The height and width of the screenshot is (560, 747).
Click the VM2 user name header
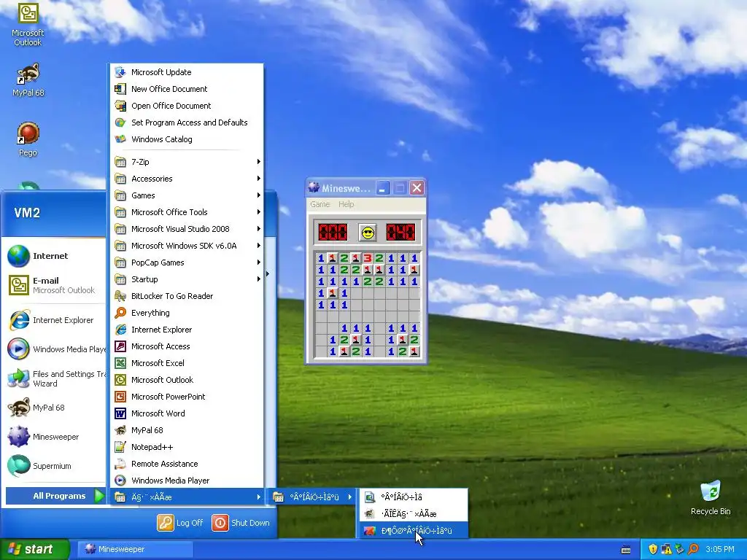[x=27, y=212]
